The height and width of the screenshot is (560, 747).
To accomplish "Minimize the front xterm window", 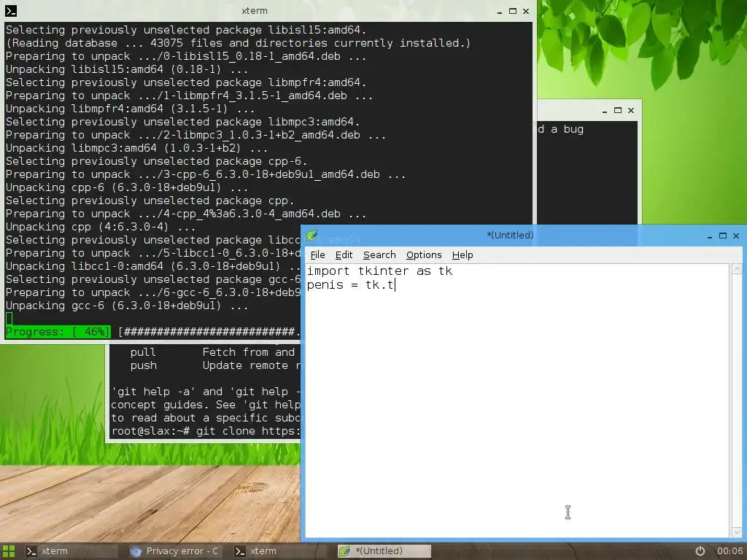I will [x=499, y=11].
